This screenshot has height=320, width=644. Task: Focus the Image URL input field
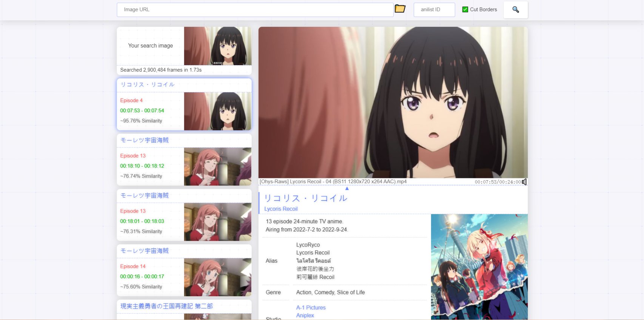pyautogui.click(x=255, y=10)
